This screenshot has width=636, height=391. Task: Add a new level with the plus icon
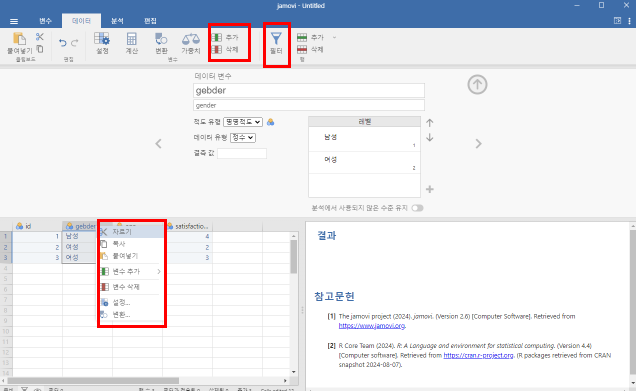click(430, 189)
